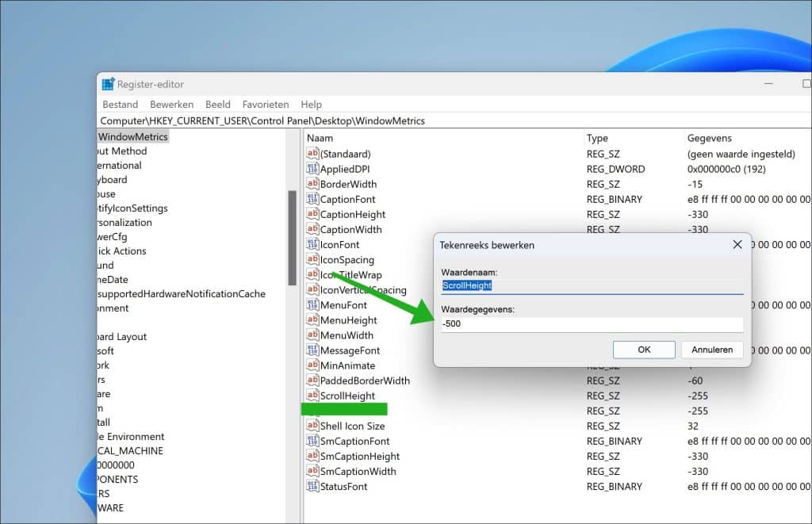Select the SmCaptionFont binary icon
This screenshot has height=524, width=812.
[x=312, y=441]
